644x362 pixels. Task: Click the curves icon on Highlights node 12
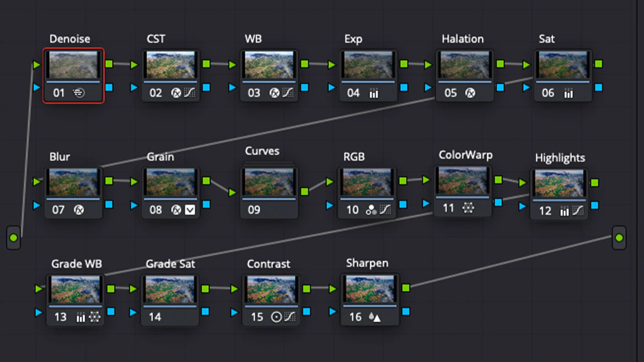(x=578, y=211)
